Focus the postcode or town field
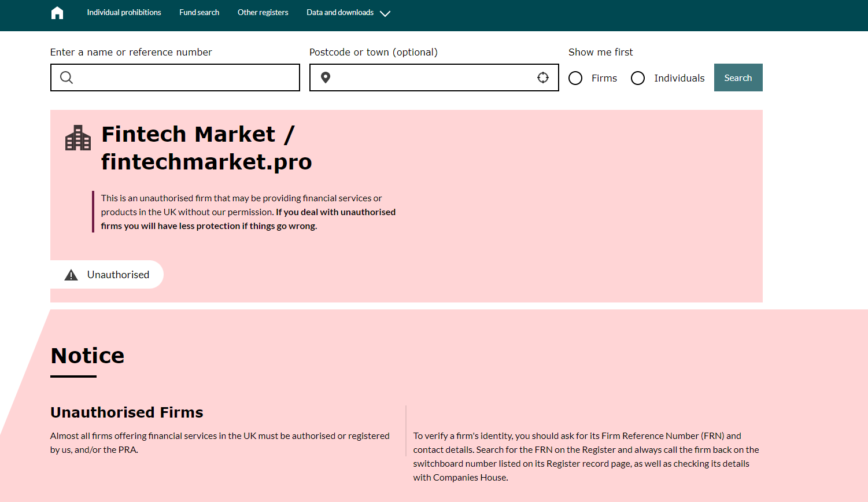Screen dimensions: 868x502 coord(434,77)
